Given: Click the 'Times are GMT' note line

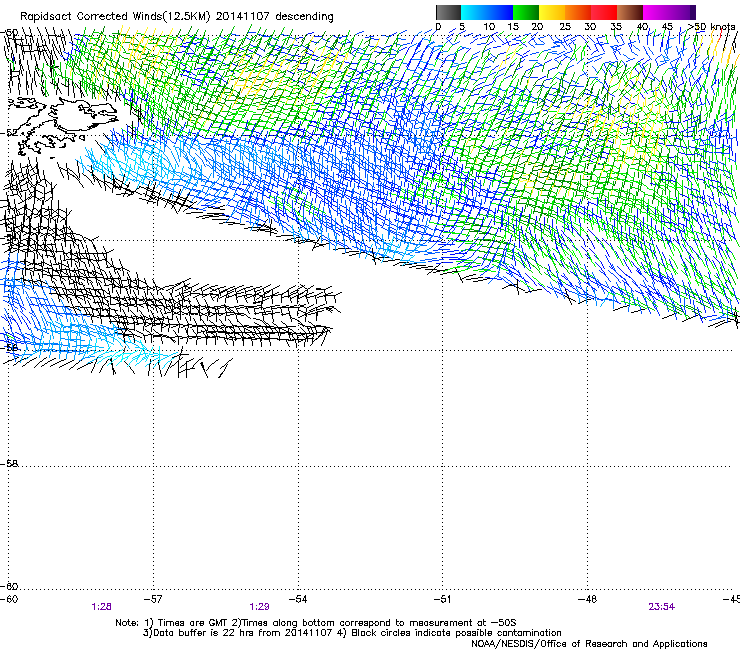Looking at the screenshot, I should tap(316, 623).
